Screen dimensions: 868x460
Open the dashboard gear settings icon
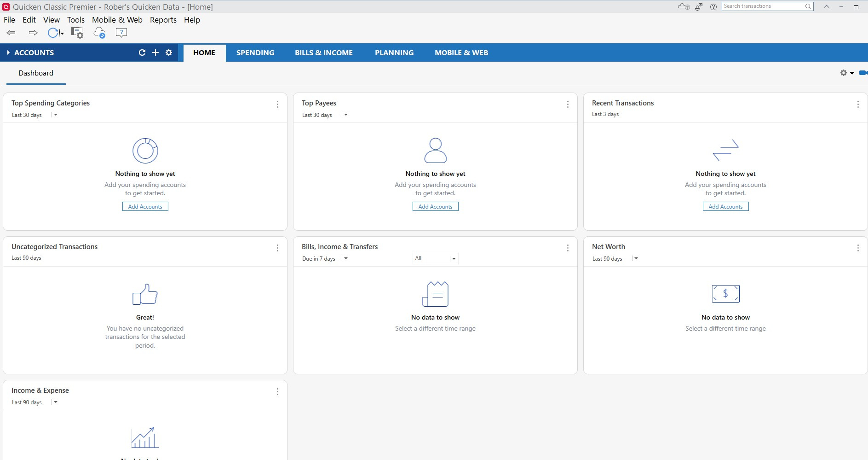tap(844, 73)
